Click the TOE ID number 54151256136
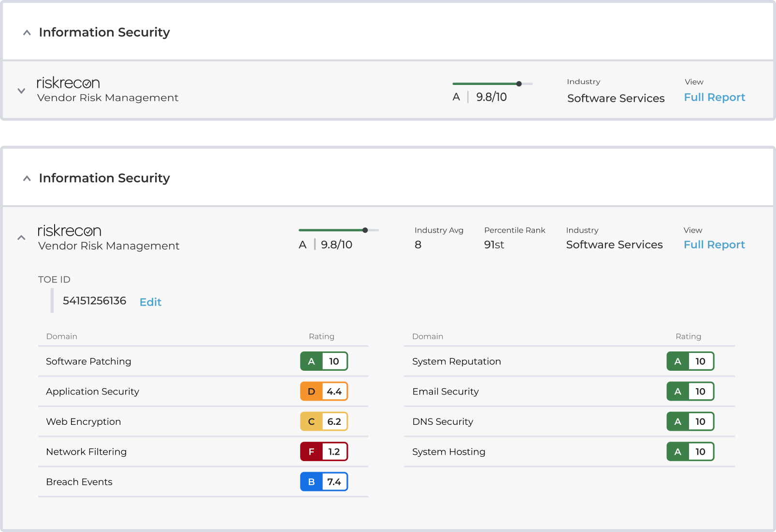The height and width of the screenshot is (532, 776). (95, 301)
